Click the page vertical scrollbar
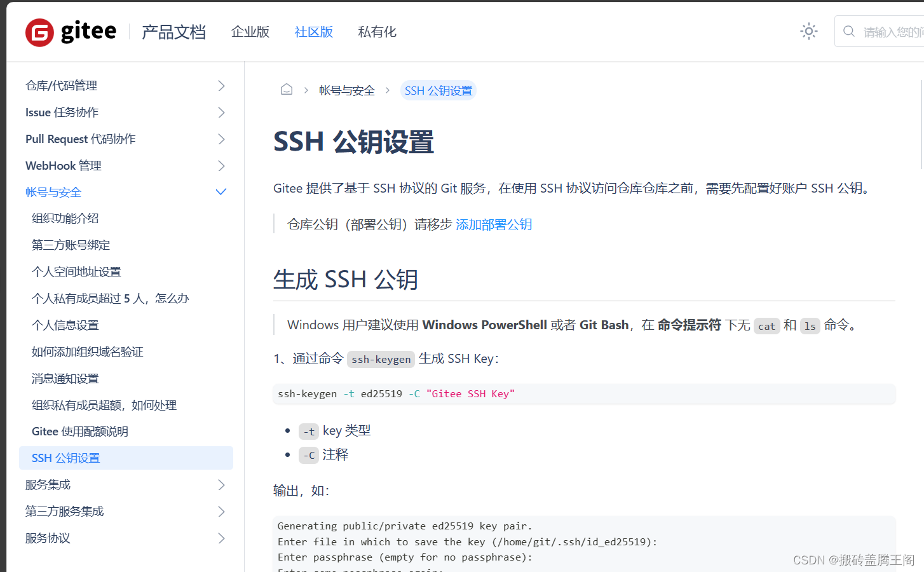This screenshot has width=924, height=572. tap(921, 124)
